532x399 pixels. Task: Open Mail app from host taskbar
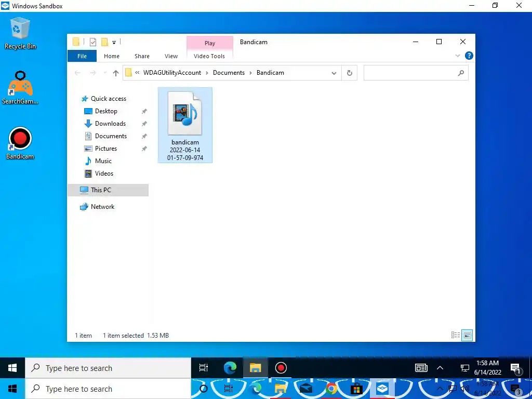pyautogui.click(x=305, y=389)
